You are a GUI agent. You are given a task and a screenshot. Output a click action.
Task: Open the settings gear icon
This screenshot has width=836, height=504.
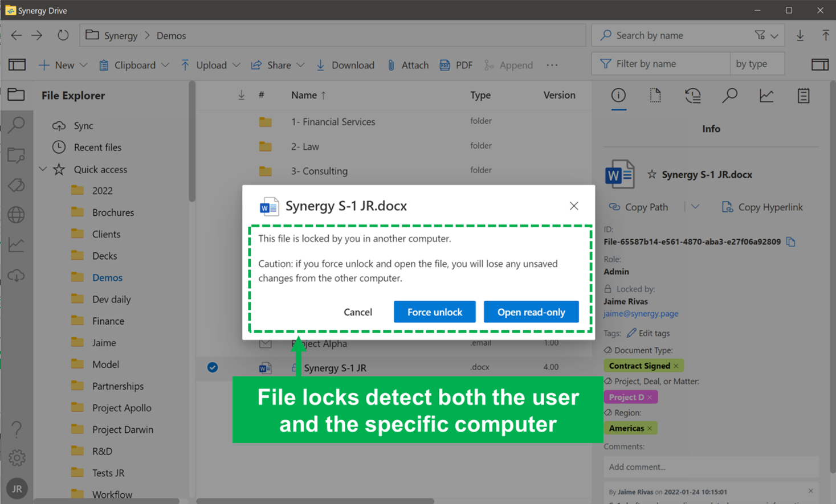point(17,457)
